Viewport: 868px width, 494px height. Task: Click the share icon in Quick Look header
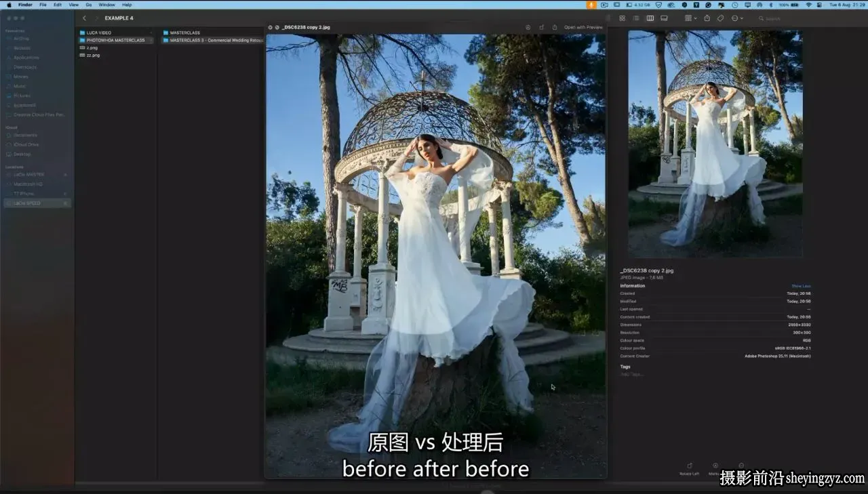click(554, 27)
